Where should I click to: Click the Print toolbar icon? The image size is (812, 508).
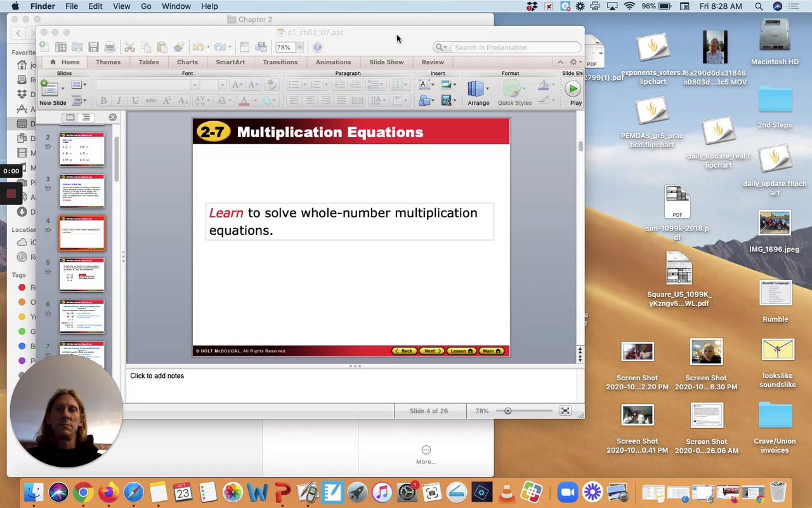(110, 47)
